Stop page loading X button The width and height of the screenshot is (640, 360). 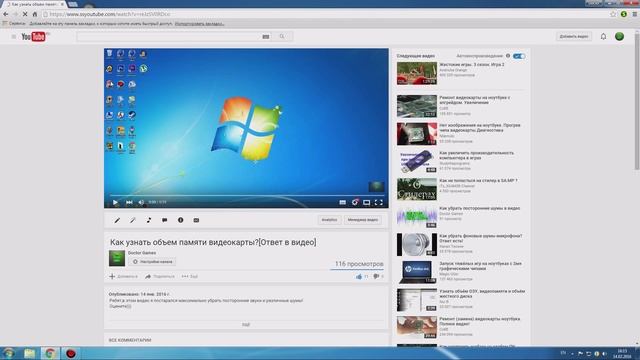[x=25, y=14]
